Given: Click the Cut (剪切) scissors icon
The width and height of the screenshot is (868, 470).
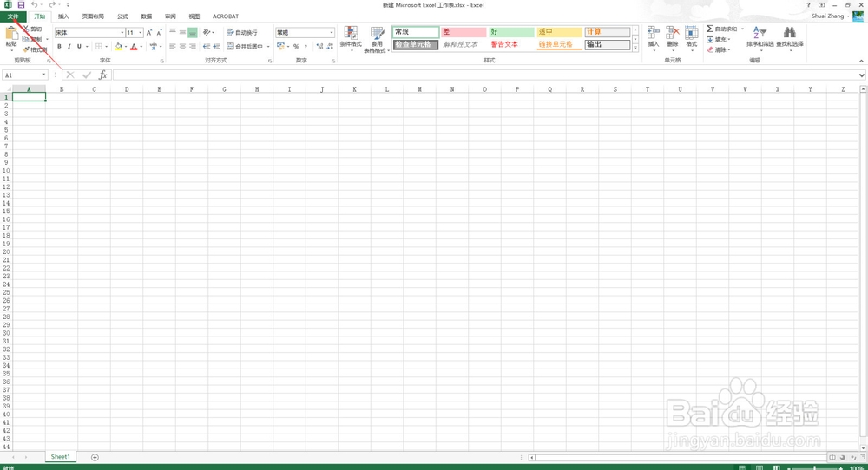Looking at the screenshot, I should [25, 29].
